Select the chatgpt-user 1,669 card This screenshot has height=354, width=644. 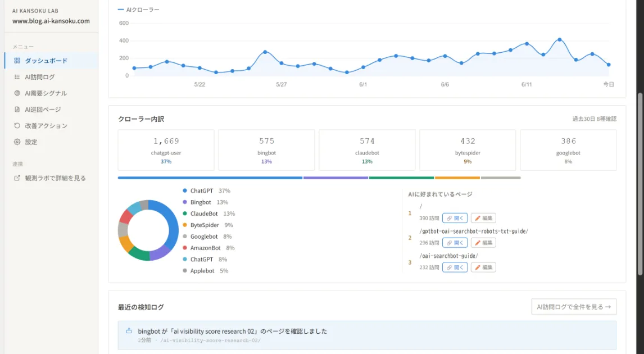click(166, 150)
